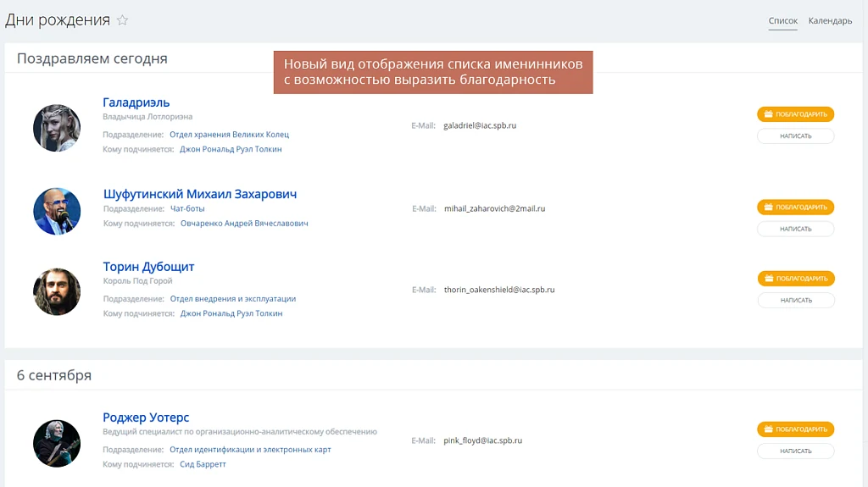Open department Отдел хранения Великих Колец

[229, 135]
